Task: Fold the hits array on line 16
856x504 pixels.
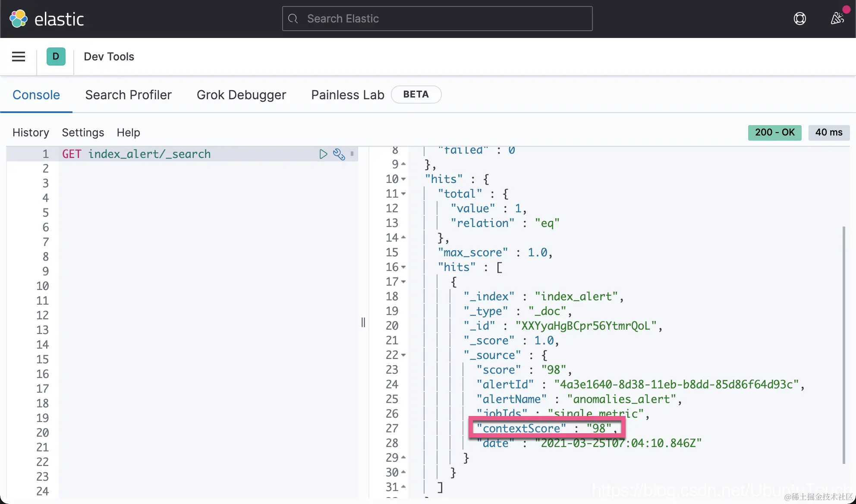Action: coord(403,267)
